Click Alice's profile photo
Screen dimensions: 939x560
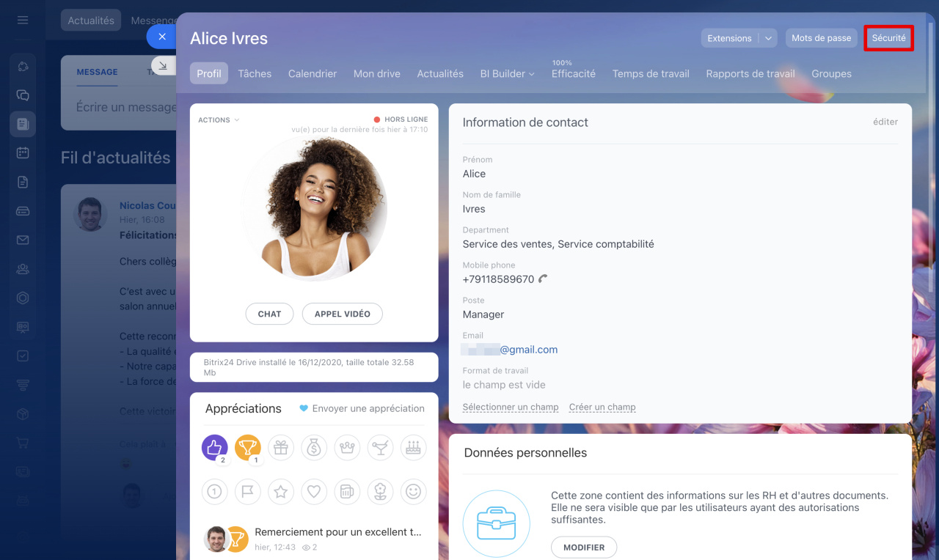click(315, 208)
